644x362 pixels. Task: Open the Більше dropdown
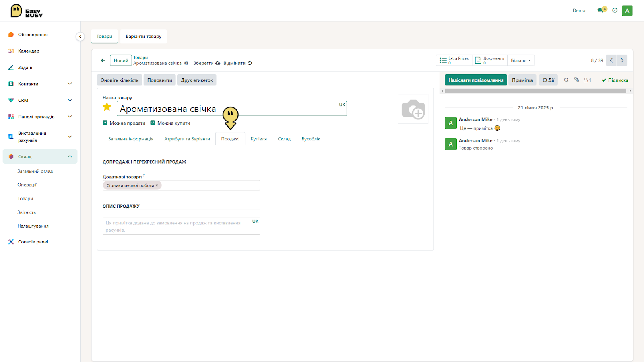point(521,60)
